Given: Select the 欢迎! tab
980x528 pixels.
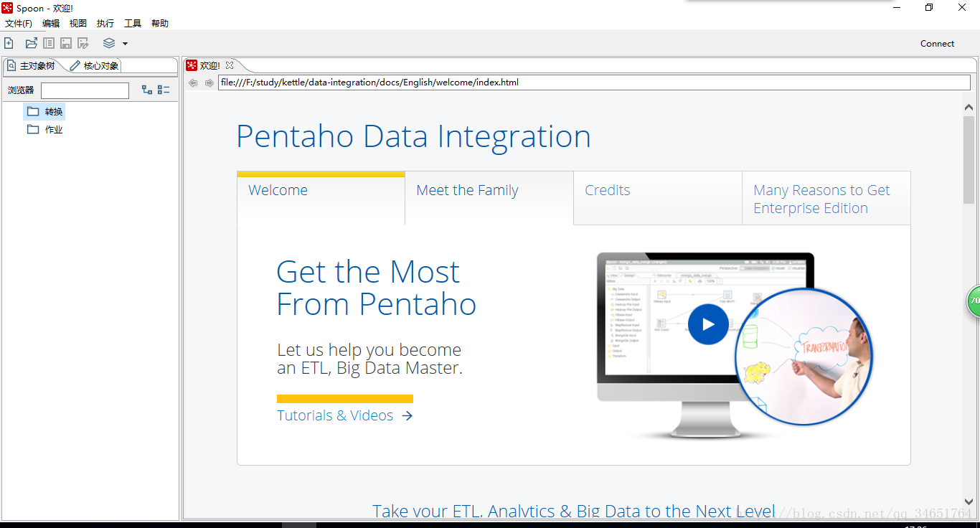Looking at the screenshot, I should click(209, 65).
